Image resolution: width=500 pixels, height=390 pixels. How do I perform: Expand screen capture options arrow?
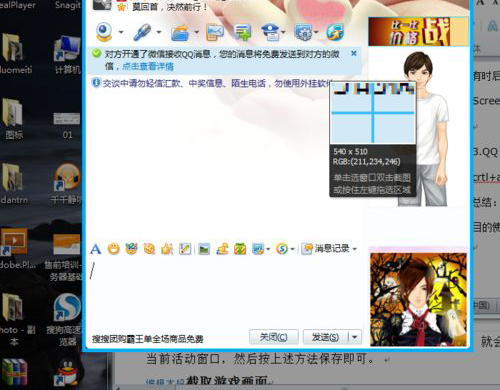click(x=268, y=249)
